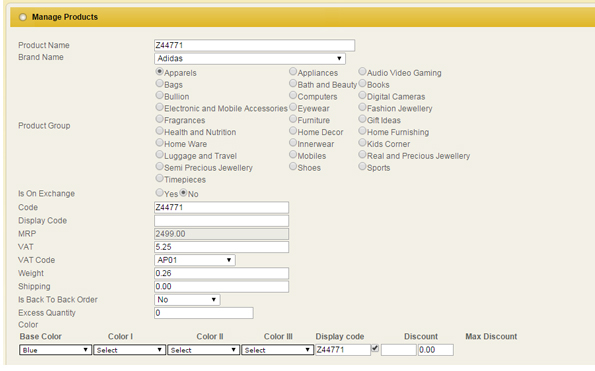Open the Brand Name dropdown showing Adidas
This screenshot has width=595, height=371.
[250, 58]
